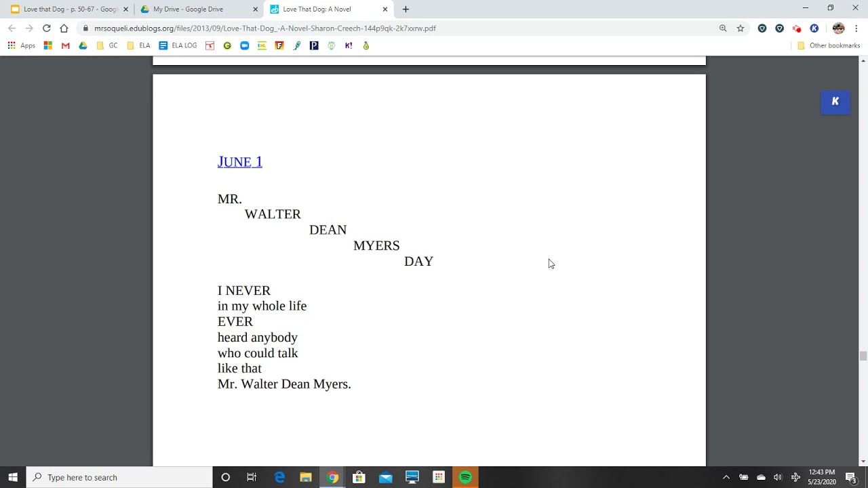Click the line 'in my whole life'
868x488 pixels.
(x=262, y=306)
